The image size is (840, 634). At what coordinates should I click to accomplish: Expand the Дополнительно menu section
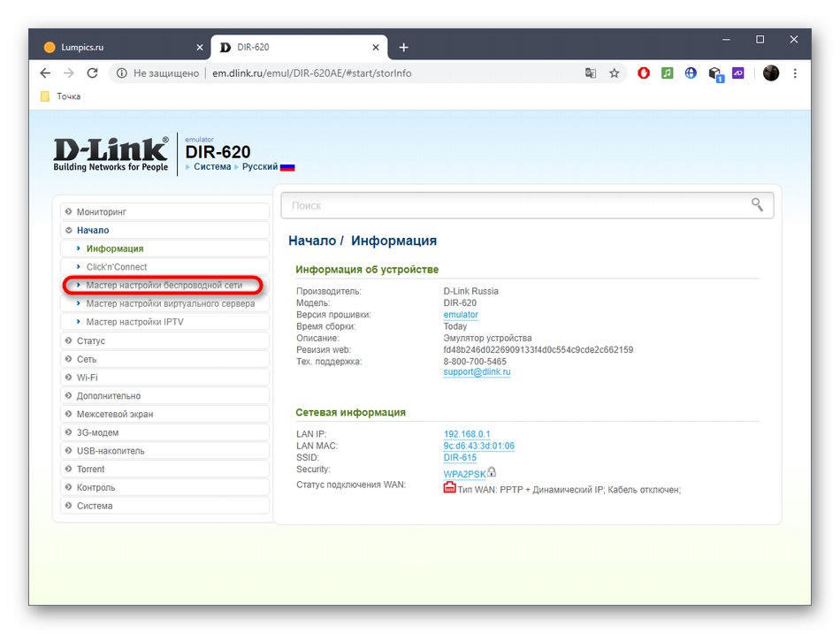(164, 395)
